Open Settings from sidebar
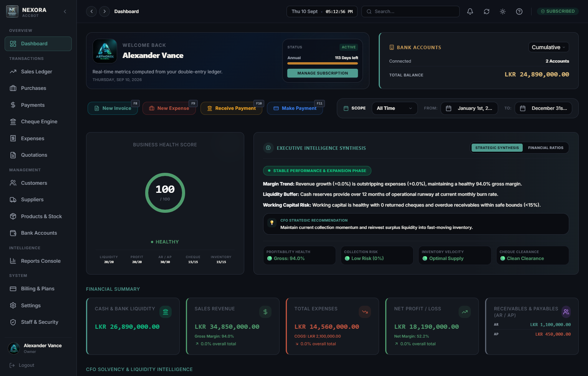This screenshot has height=376, width=588. tap(38, 306)
